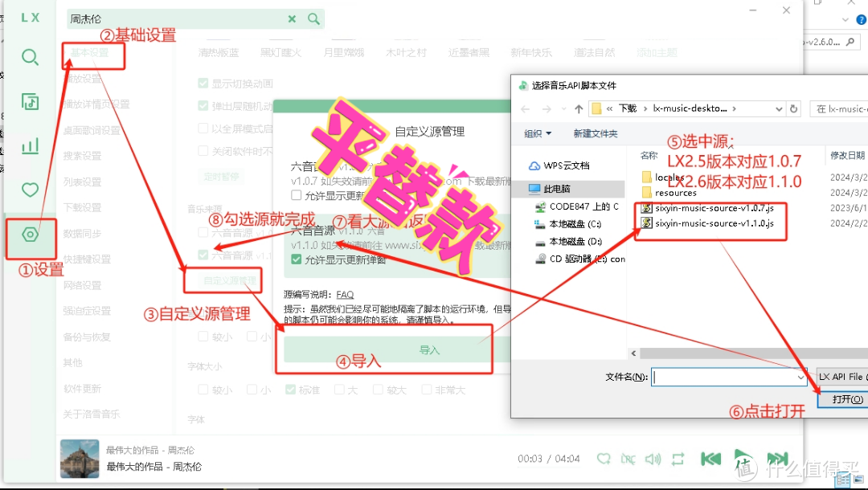Open 下载设置 settings section
The height and width of the screenshot is (490, 868).
point(83,207)
